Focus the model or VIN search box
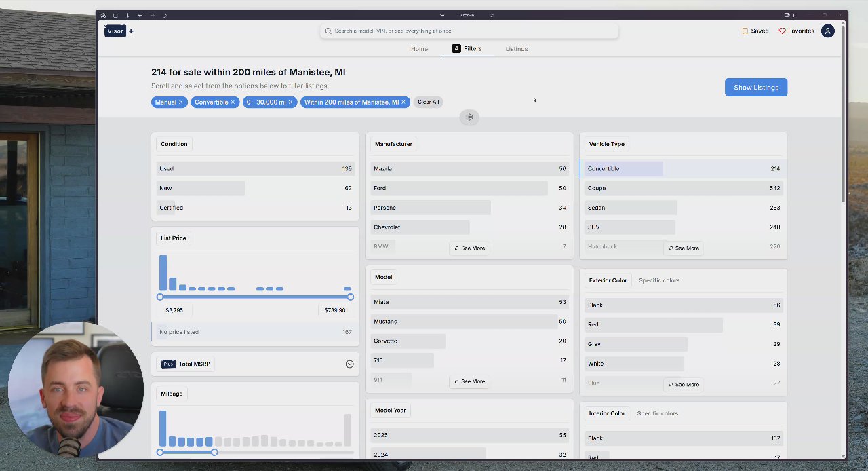The image size is (868, 471). click(x=469, y=31)
